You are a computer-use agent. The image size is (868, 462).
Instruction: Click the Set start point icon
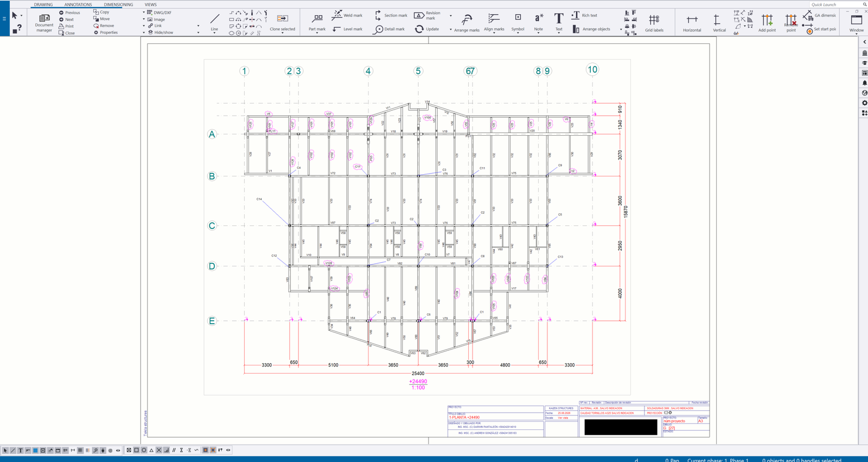[809, 30]
